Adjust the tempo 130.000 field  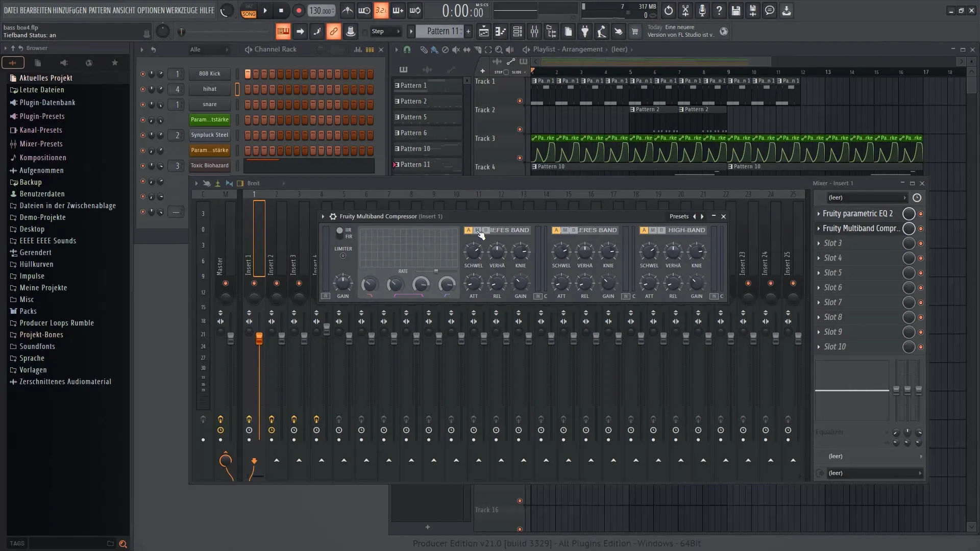[322, 11]
